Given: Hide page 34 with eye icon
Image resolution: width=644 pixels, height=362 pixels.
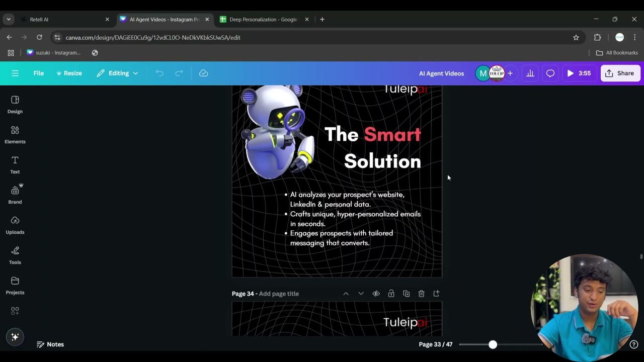Looking at the screenshot, I should tap(376, 294).
